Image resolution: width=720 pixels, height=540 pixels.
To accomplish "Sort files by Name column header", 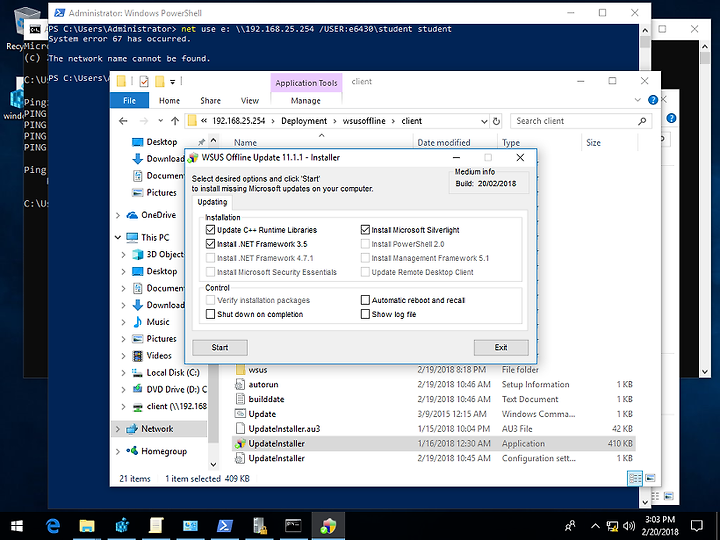I will [x=245, y=143].
